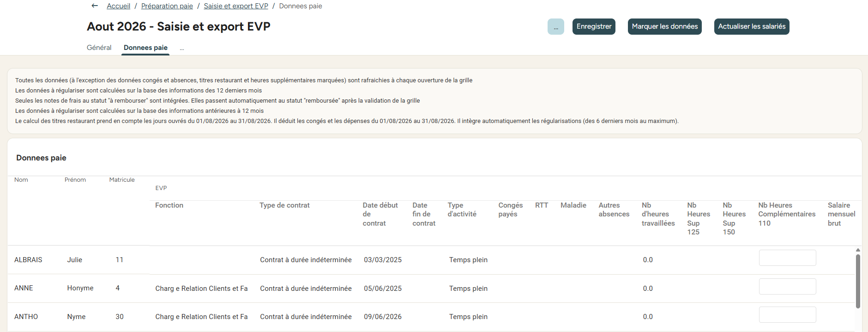Viewport: 868px width, 332px height.
Task: Click contract start date 09/06/2026
Action: pyautogui.click(x=383, y=317)
